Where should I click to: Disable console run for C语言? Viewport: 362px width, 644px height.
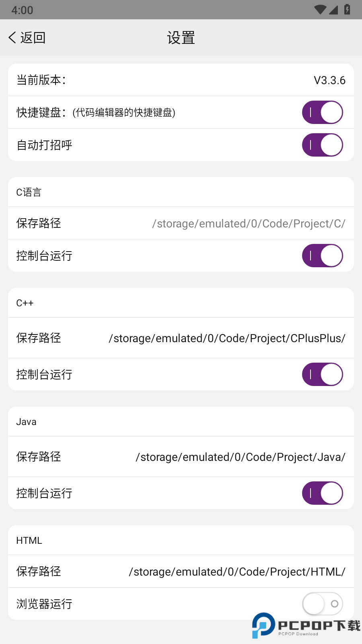(x=322, y=256)
